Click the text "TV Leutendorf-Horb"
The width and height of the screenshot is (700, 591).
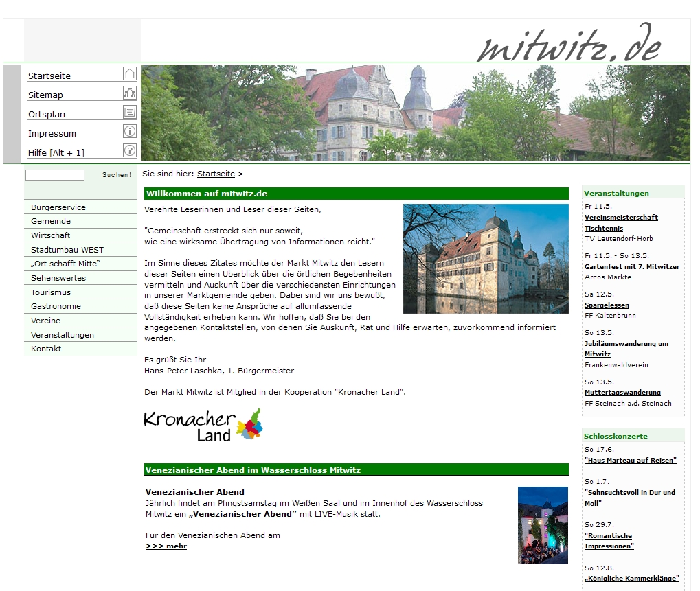pos(619,239)
